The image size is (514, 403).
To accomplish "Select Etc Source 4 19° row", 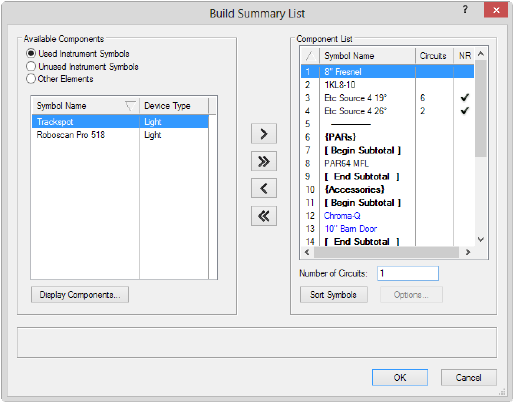I will coord(388,98).
